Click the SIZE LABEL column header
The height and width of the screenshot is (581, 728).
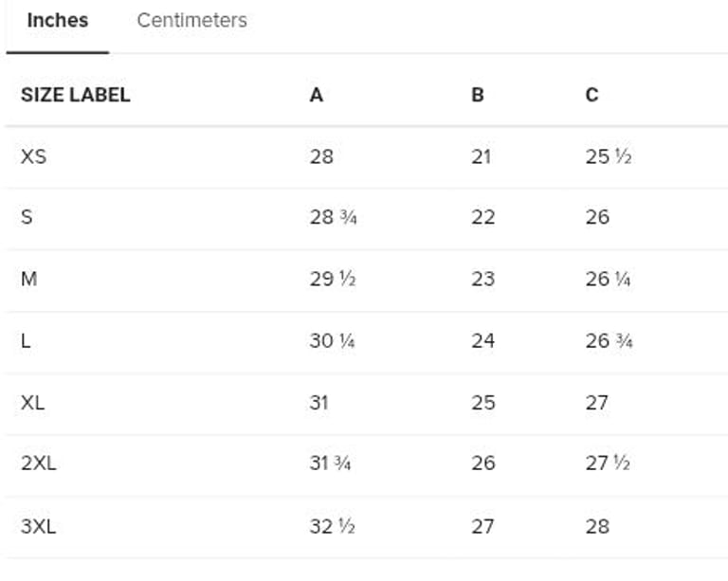point(75,95)
